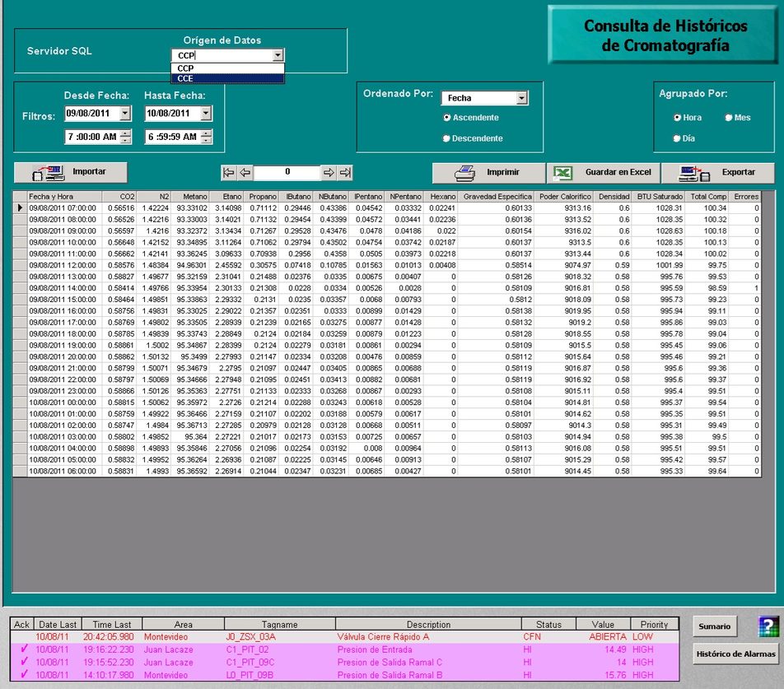Click checkmark on Juan Lacaze C1_PIT_02 alarm
Viewport: 784px width, 689px height.
[x=23, y=649]
